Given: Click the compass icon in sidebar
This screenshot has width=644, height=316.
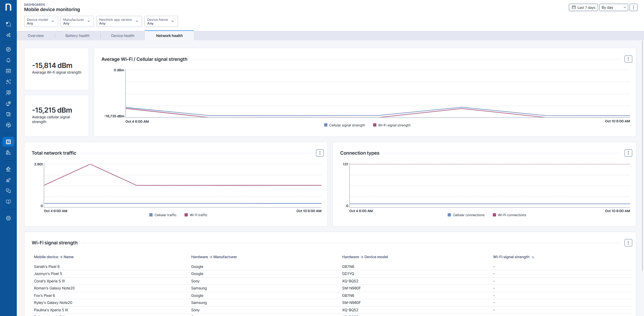Looking at the screenshot, I should pyautogui.click(x=8, y=49).
